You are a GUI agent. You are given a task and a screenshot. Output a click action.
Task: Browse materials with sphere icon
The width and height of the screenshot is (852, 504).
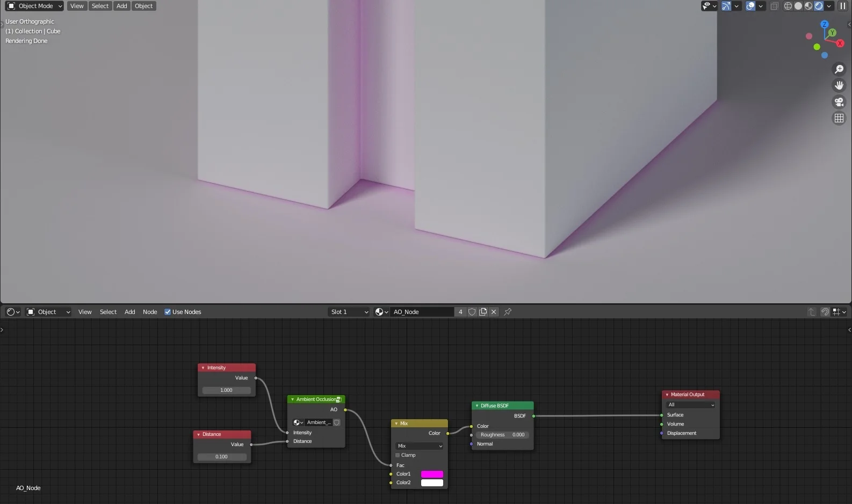pyautogui.click(x=381, y=312)
